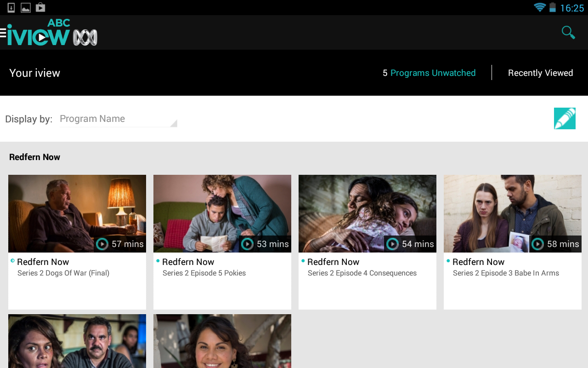Image resolution: width=588 pixels, height=368 pixels.
Task: Open the navigation sidebar menu
Action: click(x=3, y=32)
